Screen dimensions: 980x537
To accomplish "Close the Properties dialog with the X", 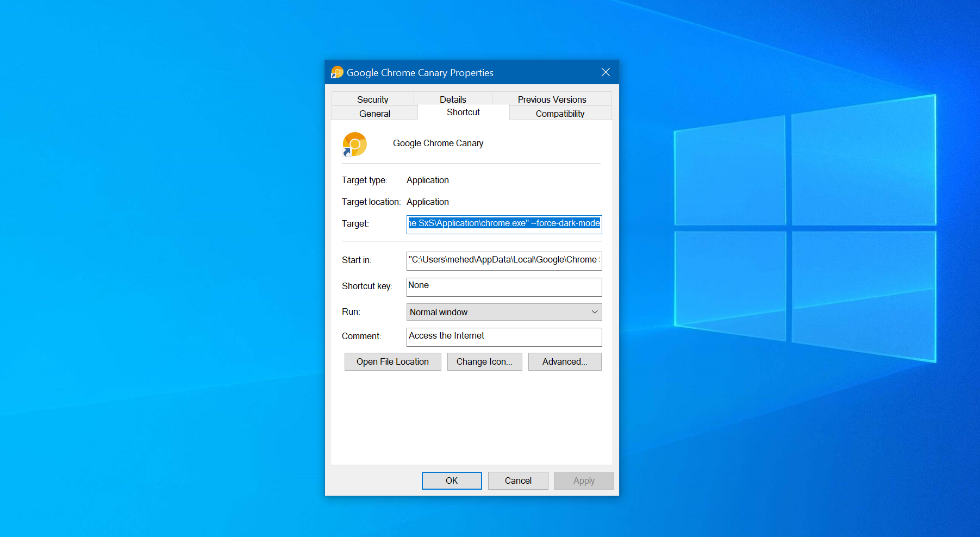I will click(606, 72).
